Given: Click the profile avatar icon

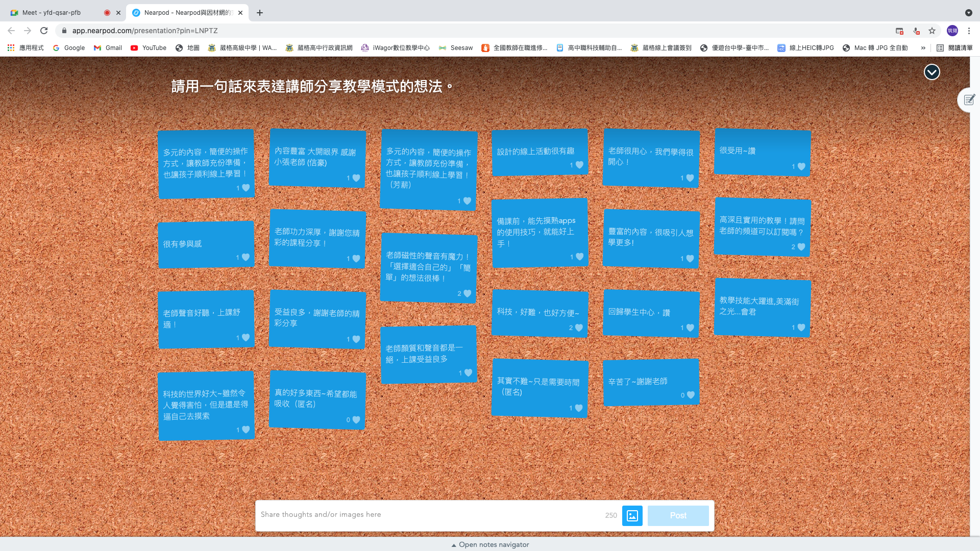Looking at the screenshot, I should coord(952,31).
